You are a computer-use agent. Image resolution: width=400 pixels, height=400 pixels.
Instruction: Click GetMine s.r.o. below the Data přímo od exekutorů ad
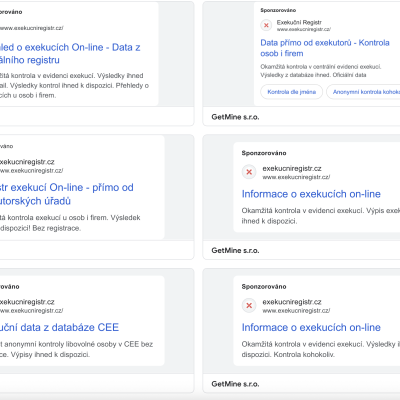pos(235,117)
